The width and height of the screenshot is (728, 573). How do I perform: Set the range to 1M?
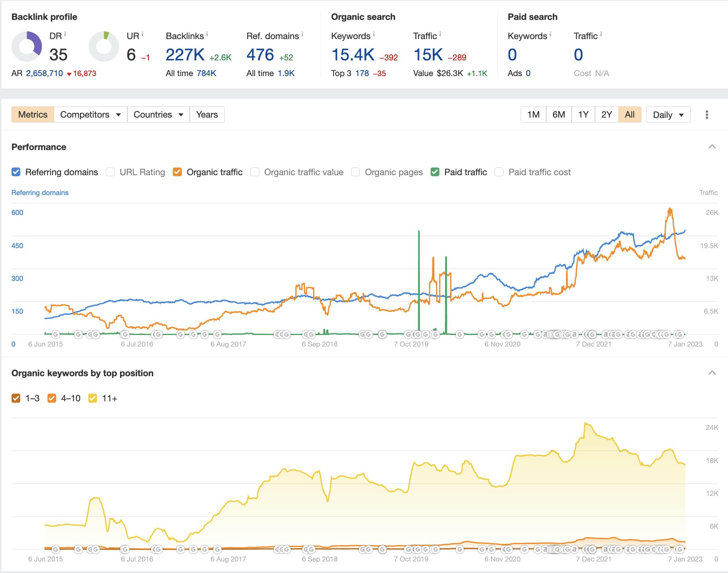coord(533,114)
